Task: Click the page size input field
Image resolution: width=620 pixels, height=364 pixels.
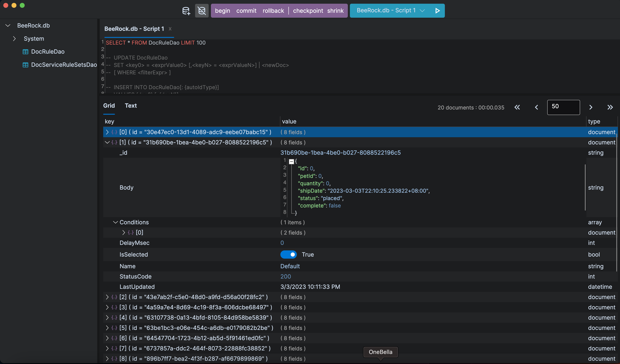Action: pyautogui.click(x=563, y=107)
